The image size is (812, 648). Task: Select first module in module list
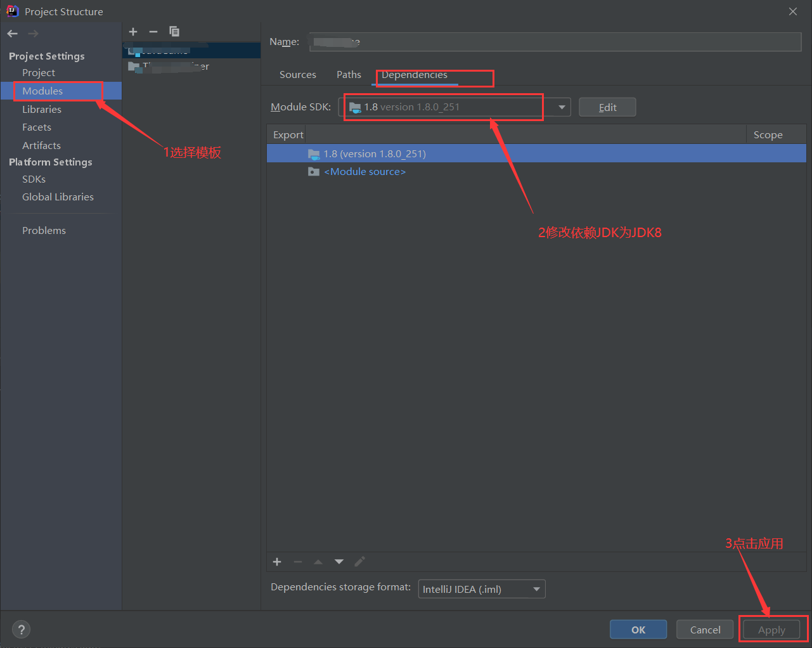pos(191,49)
